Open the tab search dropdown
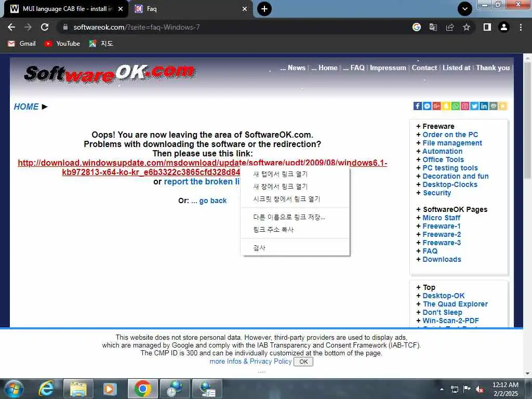532x399 pixels. pyautogui.click(x=465, y=9)
